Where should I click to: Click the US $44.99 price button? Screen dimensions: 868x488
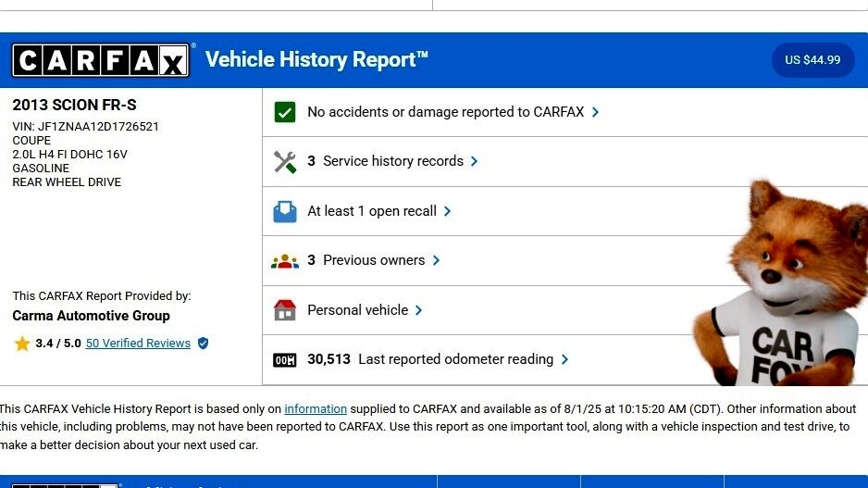click(812, 60)
